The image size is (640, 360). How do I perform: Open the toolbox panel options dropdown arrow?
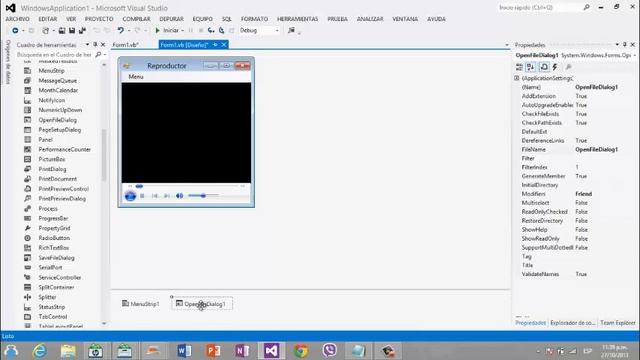87,44
